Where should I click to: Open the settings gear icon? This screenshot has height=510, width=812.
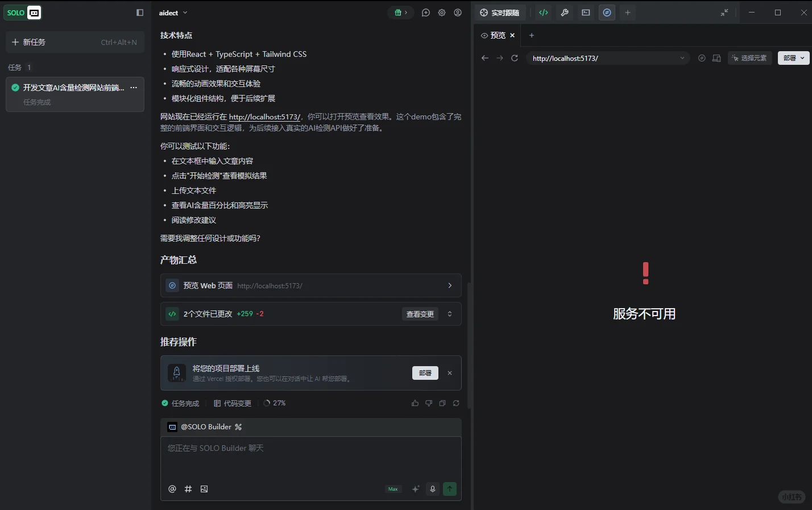[442, 13]
